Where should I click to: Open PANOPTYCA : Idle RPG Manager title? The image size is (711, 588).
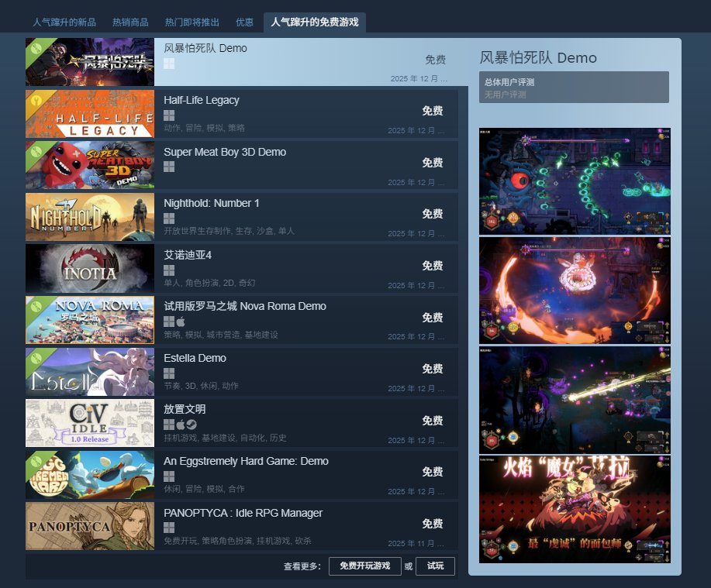pos(243,513)
